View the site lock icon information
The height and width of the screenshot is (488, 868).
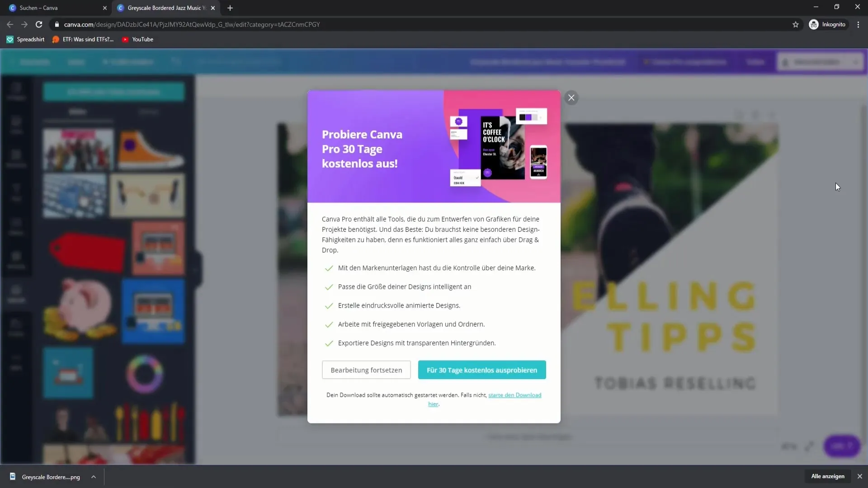[57, 24]
